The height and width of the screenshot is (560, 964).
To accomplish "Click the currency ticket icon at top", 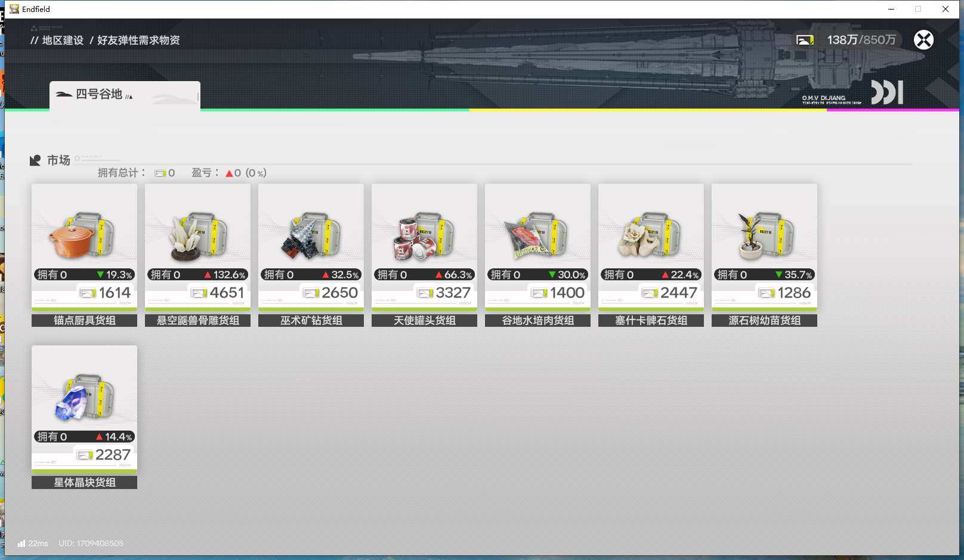I will click(805, 40).
